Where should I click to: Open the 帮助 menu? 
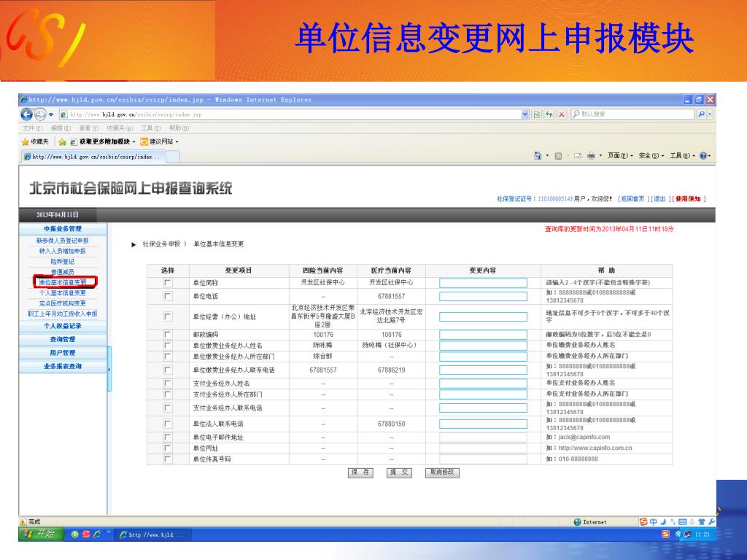(x=179, y=128)
